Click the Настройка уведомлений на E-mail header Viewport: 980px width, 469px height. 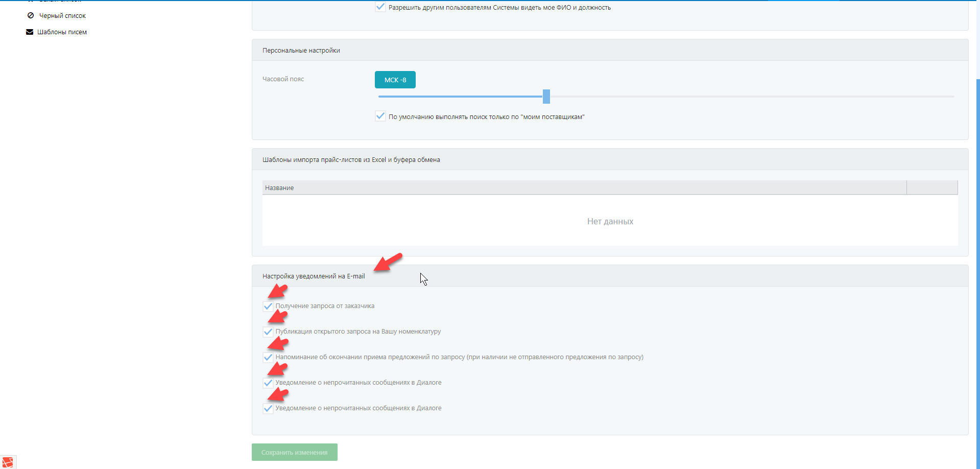click(314, 276)
